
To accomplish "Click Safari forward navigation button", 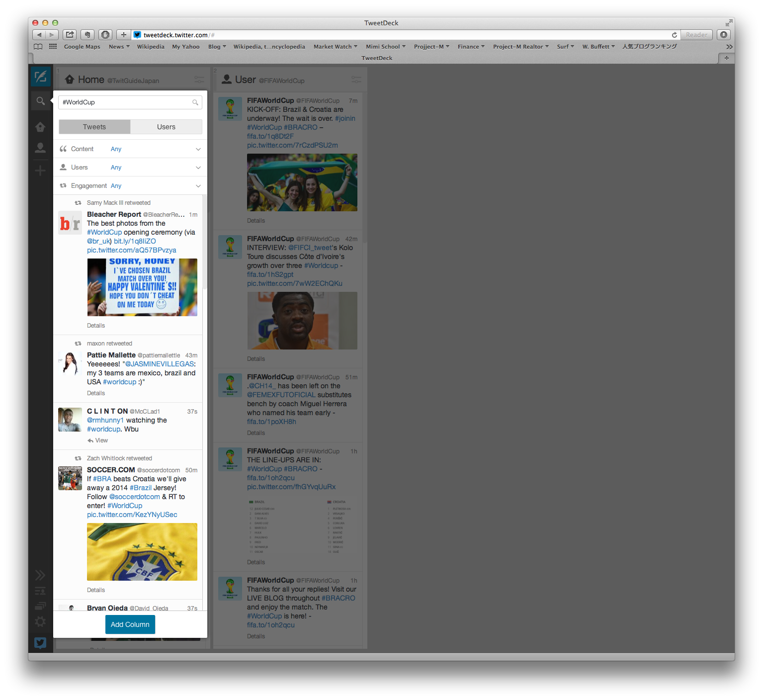I will 52,35.
